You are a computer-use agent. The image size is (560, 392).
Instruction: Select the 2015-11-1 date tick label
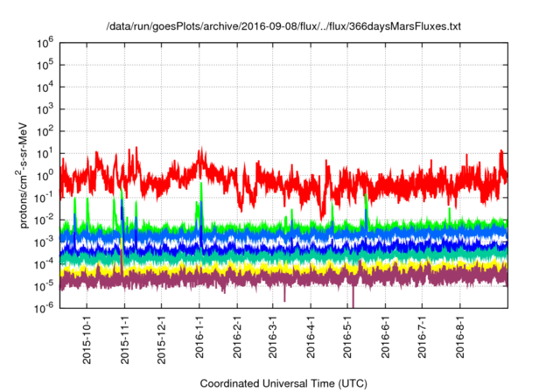[x=124, y=336]
